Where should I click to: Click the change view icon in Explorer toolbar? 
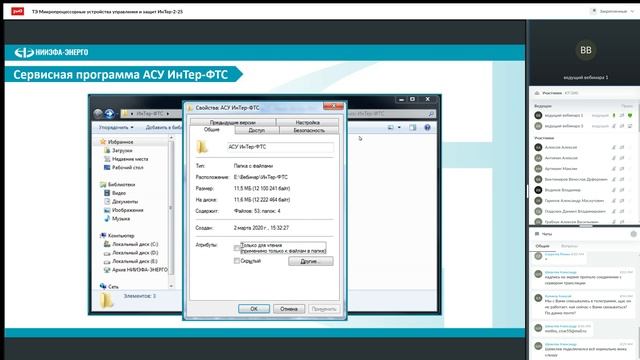(x=391, y=127)
